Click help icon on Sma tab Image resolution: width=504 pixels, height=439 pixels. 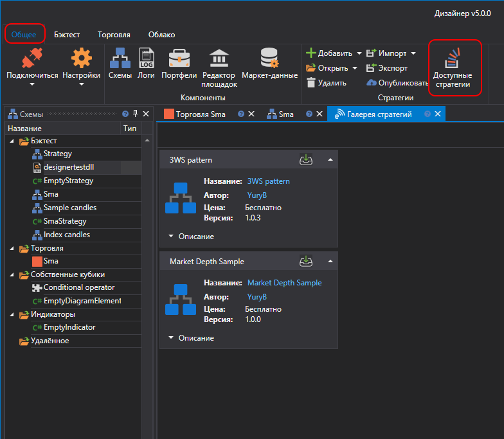click(x=309, y=114)
